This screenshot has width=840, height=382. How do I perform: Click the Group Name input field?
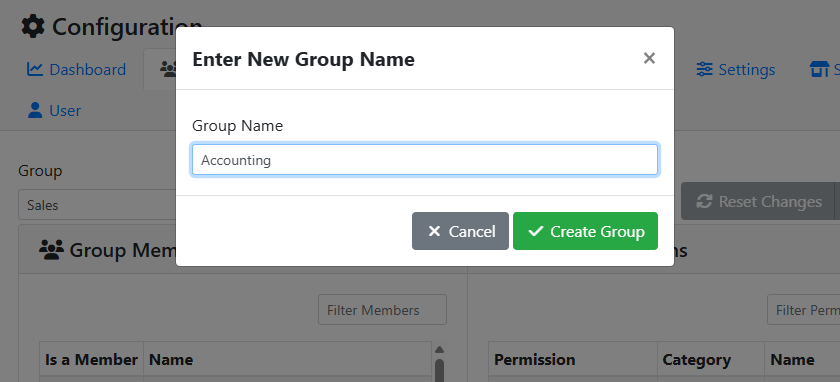(425, 160)
